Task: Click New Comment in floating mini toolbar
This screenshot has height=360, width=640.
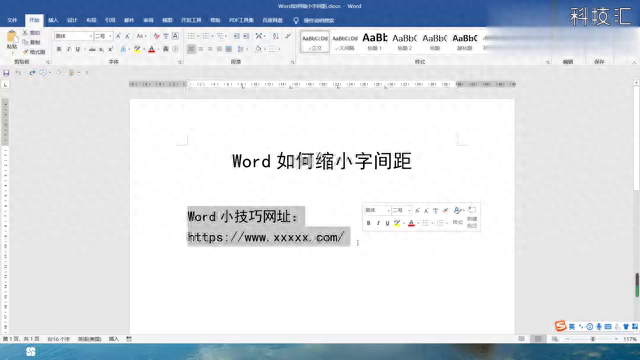Action: [x=472, y=216]
